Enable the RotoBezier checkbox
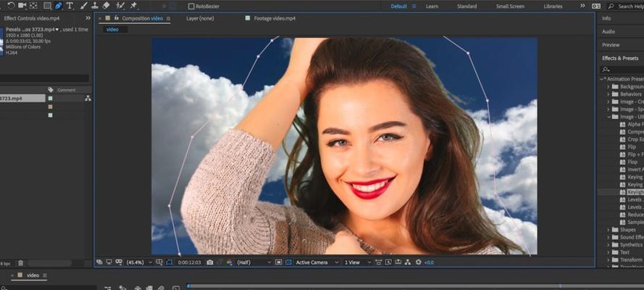 pos(191,6)
